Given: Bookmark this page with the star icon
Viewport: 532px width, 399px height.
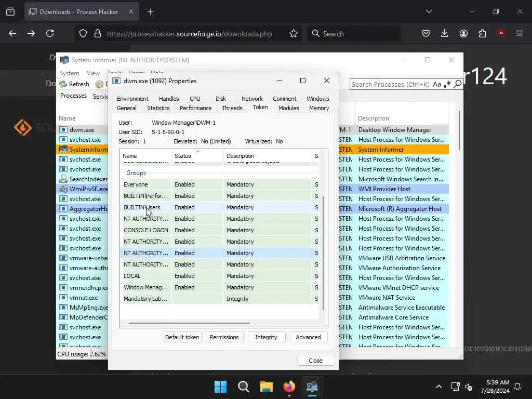Looking at the screenshot, I should pyautogui.click(x=294, y=34).
